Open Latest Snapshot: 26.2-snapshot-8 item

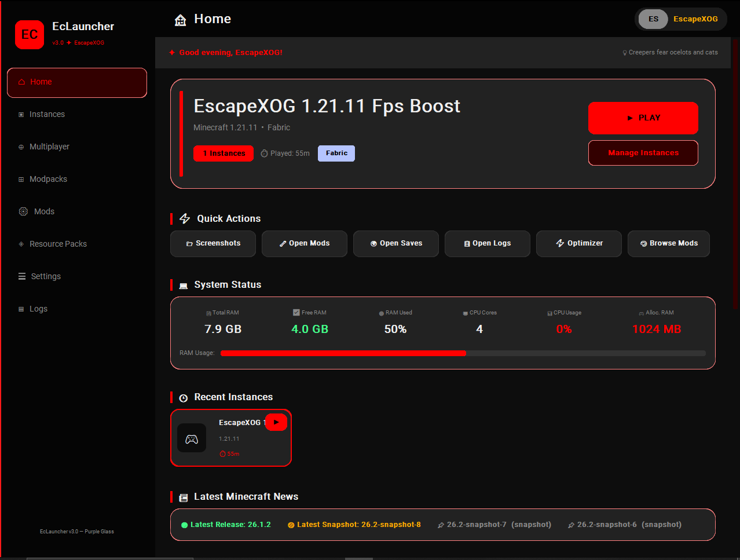(x=354, y=525)
